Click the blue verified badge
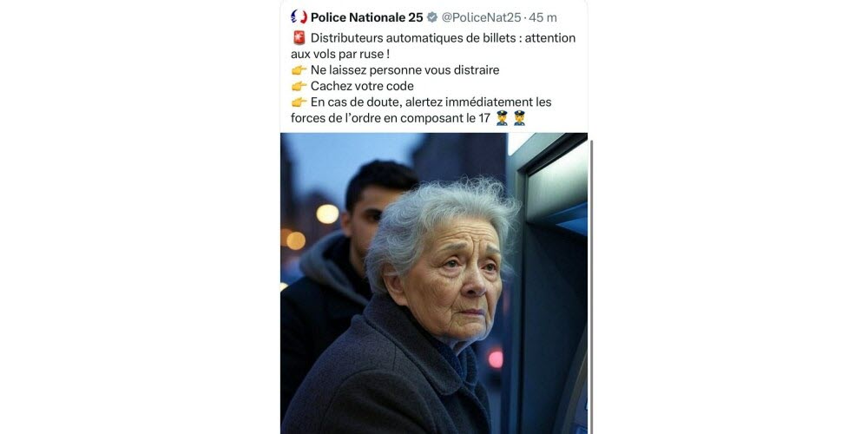The width and height of the screenshot is (868, 434). (432, 17)
